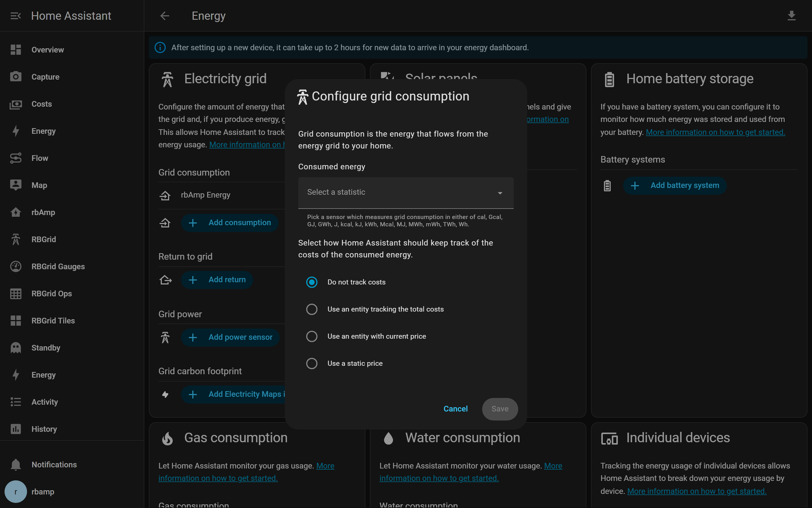The width and height of the screenshot is (812, 508).
Task: Open RBGrid Gauges in the sidebar
Action: 72,266
